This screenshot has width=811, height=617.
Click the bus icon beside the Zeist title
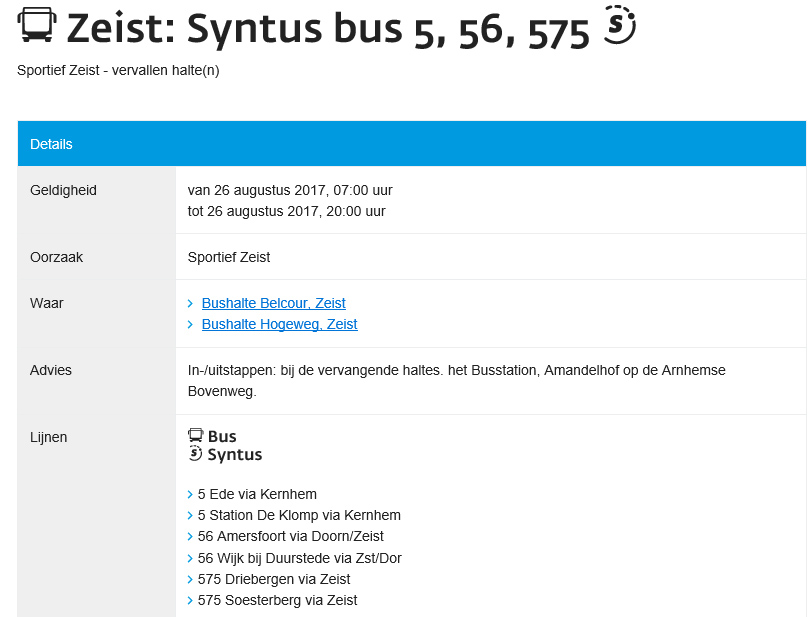click(x=37, y=24)
